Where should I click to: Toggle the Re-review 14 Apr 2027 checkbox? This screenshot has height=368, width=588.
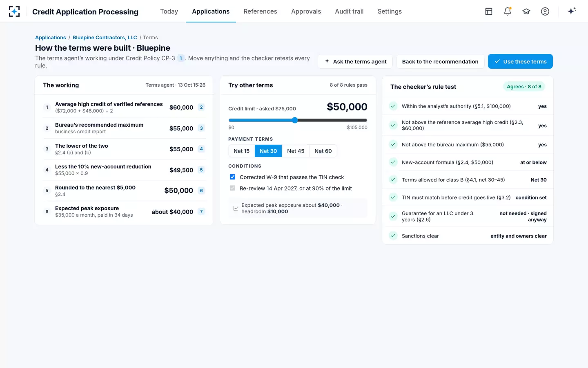[x=233, y=188]
